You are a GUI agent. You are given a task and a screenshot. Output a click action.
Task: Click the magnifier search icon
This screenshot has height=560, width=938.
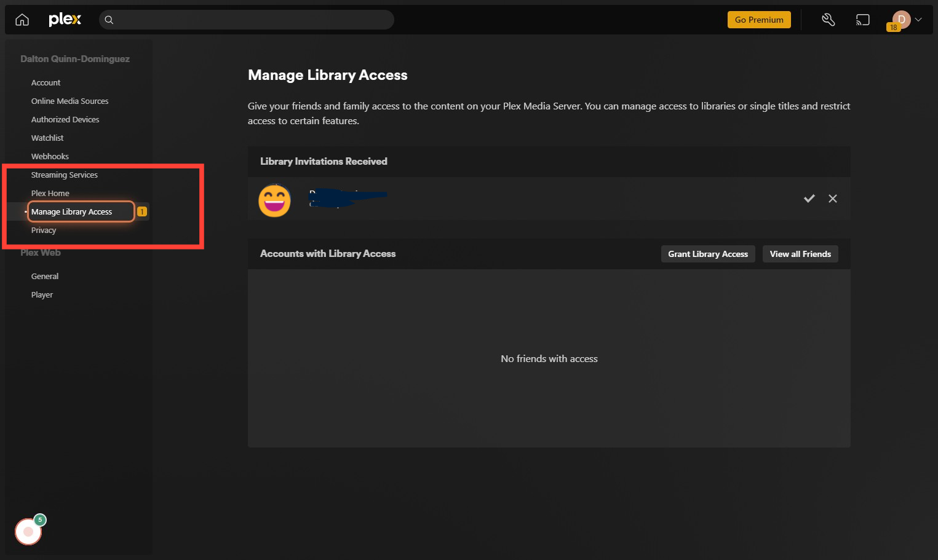pyautogui.click(x=109, y=20)
